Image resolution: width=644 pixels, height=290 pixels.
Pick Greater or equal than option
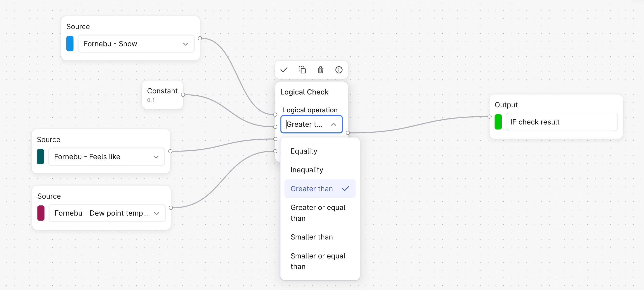point(317,213)
